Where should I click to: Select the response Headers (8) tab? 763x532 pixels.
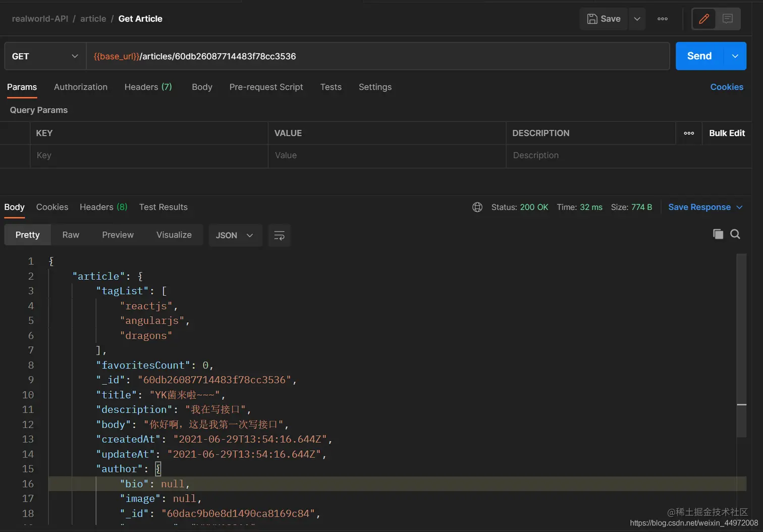point(103,207)
